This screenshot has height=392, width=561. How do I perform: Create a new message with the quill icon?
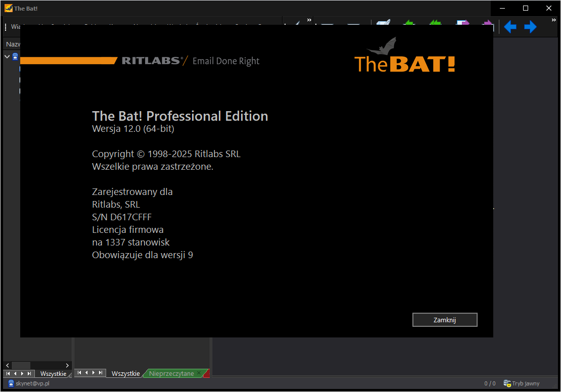[x=384, y=23]
